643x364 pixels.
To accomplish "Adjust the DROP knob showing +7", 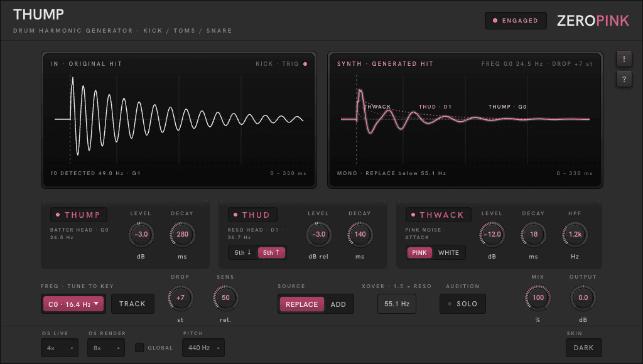I will tap(180, 298).
